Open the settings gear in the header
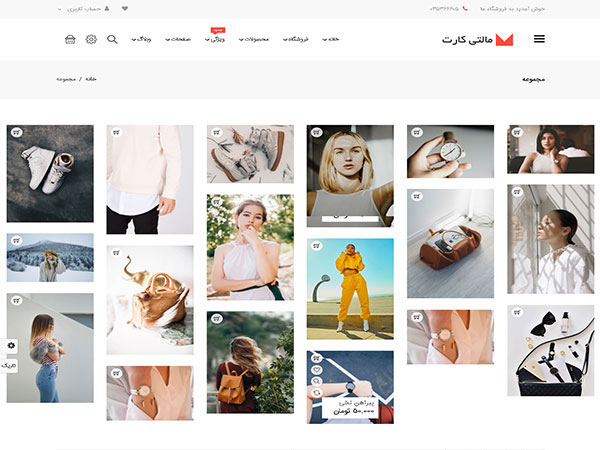600x450 pixels. [91, 39]
